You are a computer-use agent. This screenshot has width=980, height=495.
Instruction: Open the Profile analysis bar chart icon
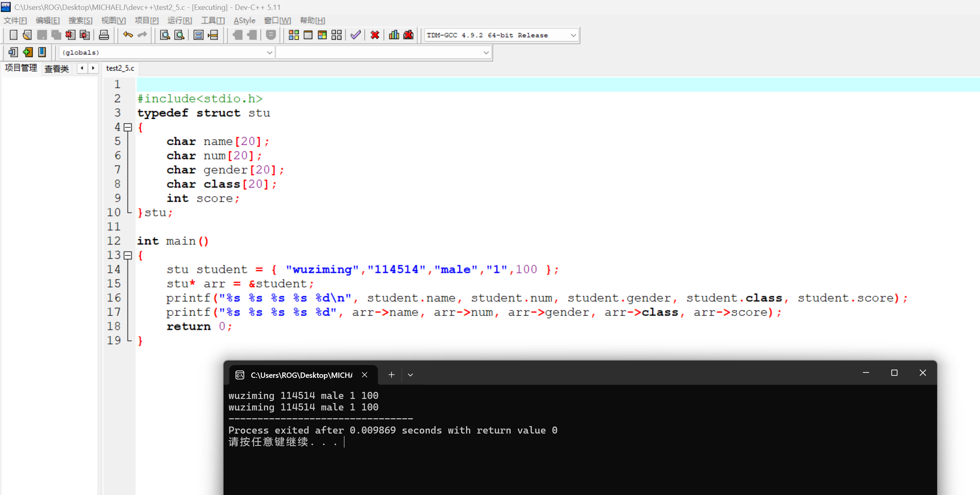point(394,35)
